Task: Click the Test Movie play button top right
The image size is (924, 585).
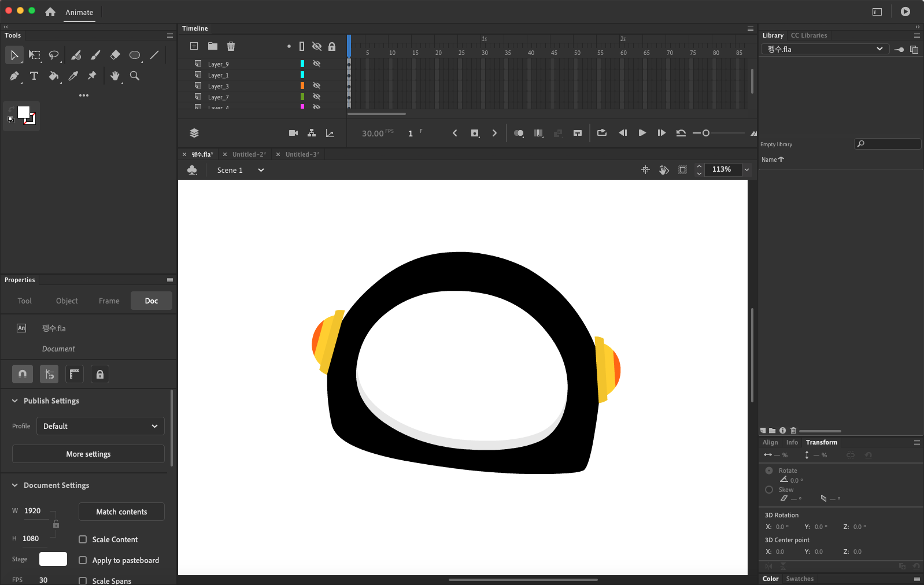Action: [905, 12]
